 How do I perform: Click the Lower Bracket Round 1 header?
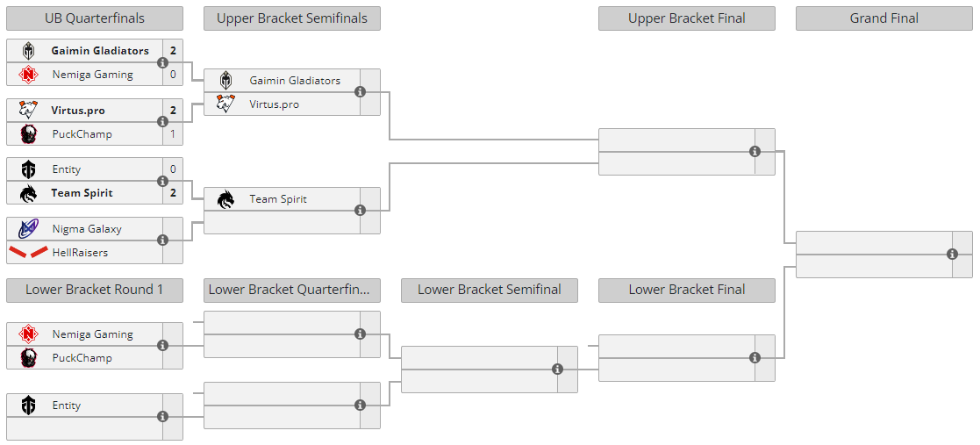tap(95, 290)
